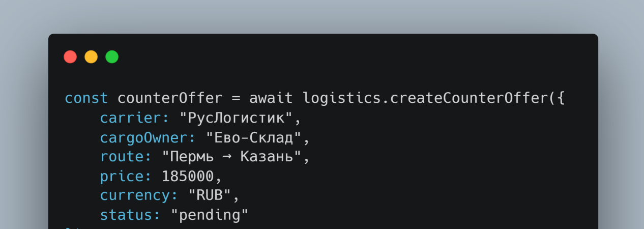Click the counterOffer variable name

pyautogui.click(x=170, y=98)
